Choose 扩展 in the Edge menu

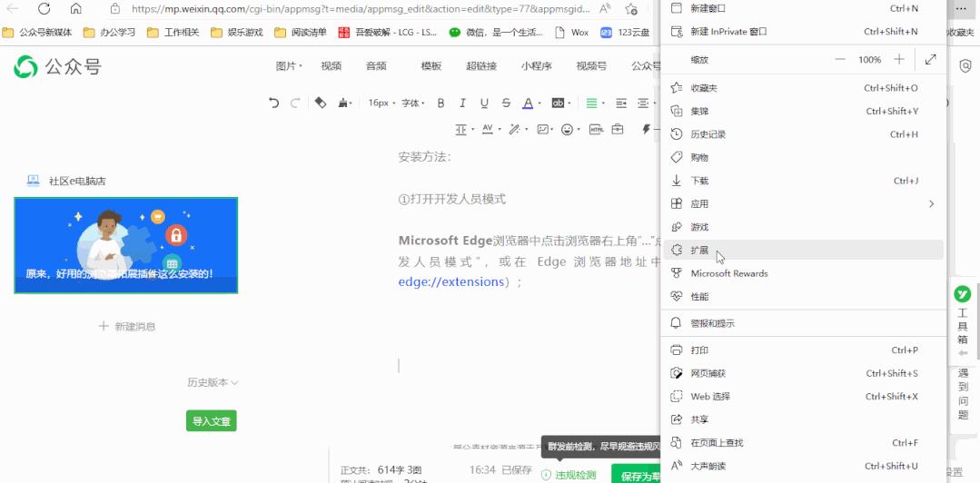803,250
